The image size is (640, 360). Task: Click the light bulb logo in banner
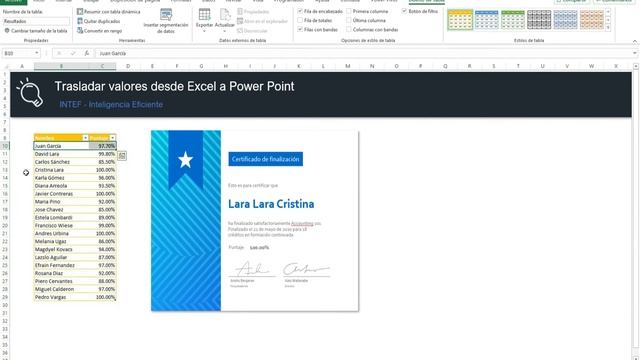30,93
